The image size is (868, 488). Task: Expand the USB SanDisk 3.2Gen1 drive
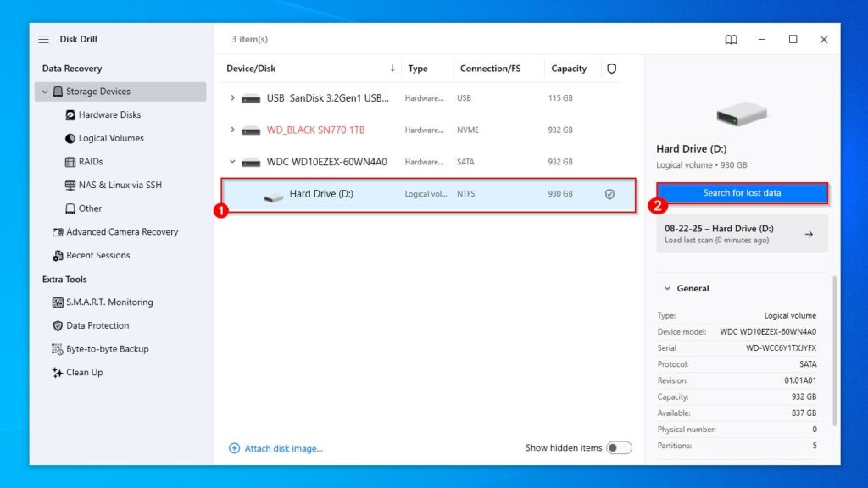pyautogui.click(x=233, y=97)
